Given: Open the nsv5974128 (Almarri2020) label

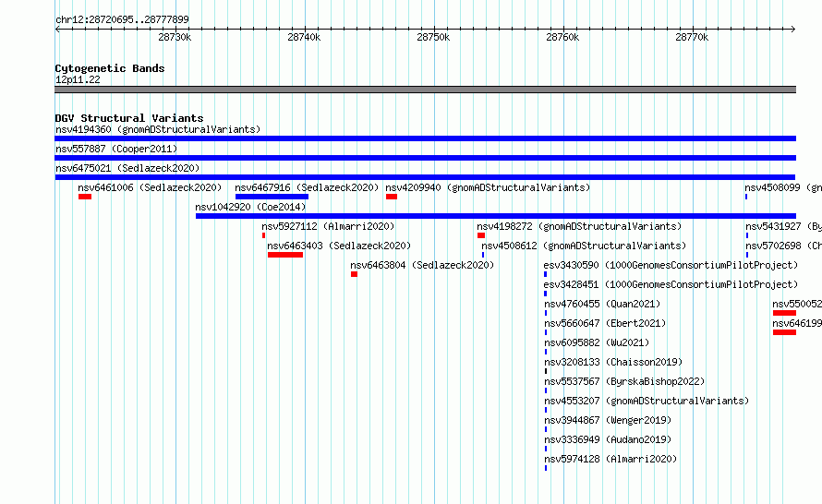Looking at the screenshot, I should pyautogui.click(x=610, y=459).
